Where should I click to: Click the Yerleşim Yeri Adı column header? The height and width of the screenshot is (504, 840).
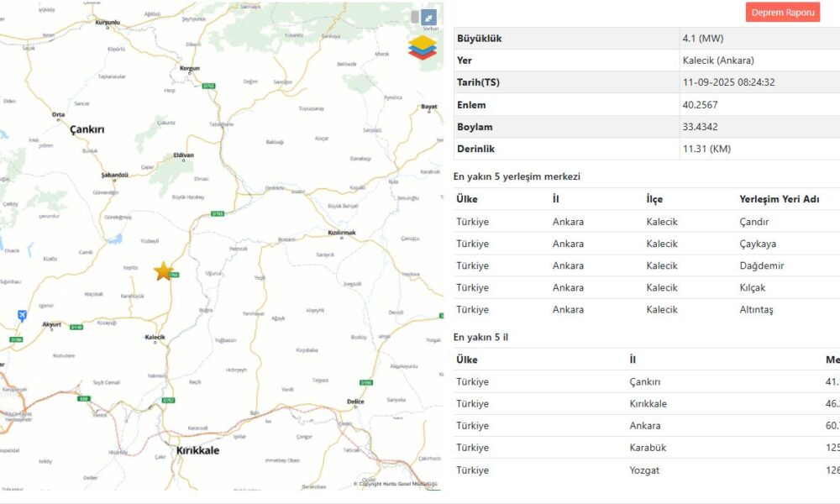pos(778,199)
